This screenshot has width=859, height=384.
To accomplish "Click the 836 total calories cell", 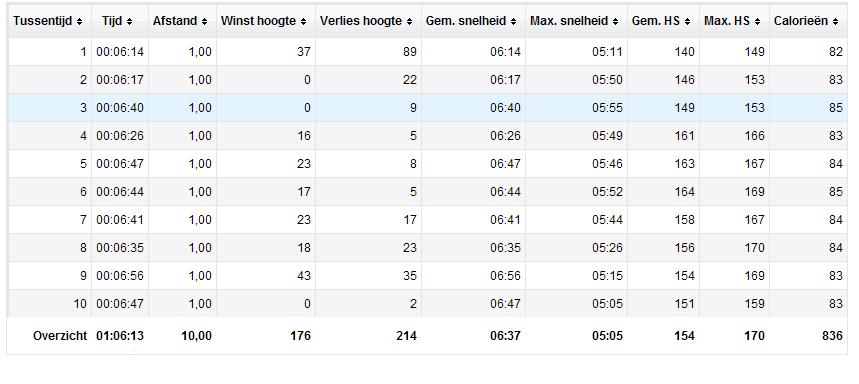I will [x=809, y=336].
